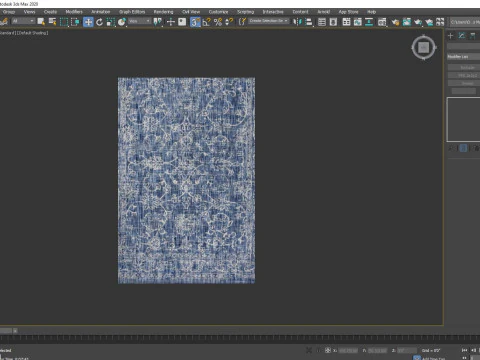Toggle the 3D Snaps button

(x=195, y=22)
